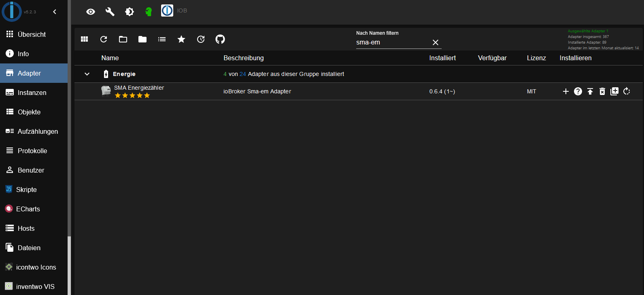This screenshot has width=644, height=295.
Task: Click the IOB host logo icon
Action: [167, 11]
